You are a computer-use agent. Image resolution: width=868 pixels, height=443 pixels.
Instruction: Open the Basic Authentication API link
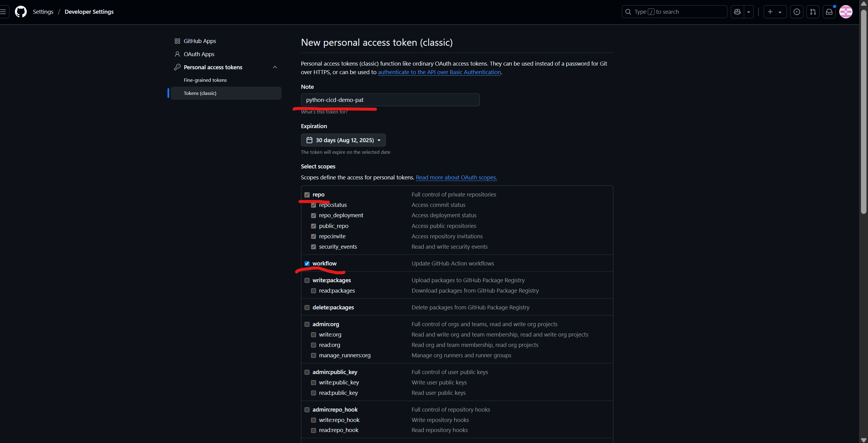pyautogui.click(x=439, y=72)
